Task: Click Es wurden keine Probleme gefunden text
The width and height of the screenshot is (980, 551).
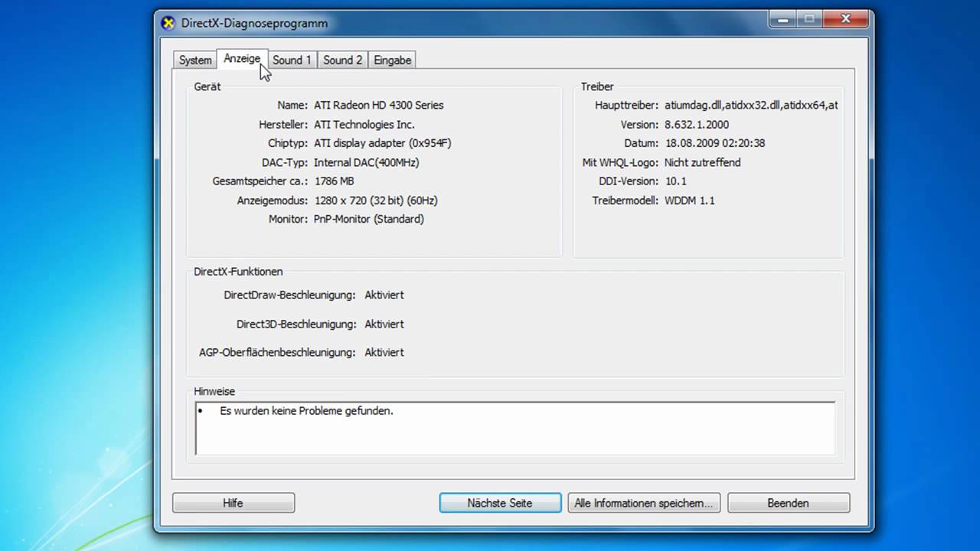Action: 306,411
